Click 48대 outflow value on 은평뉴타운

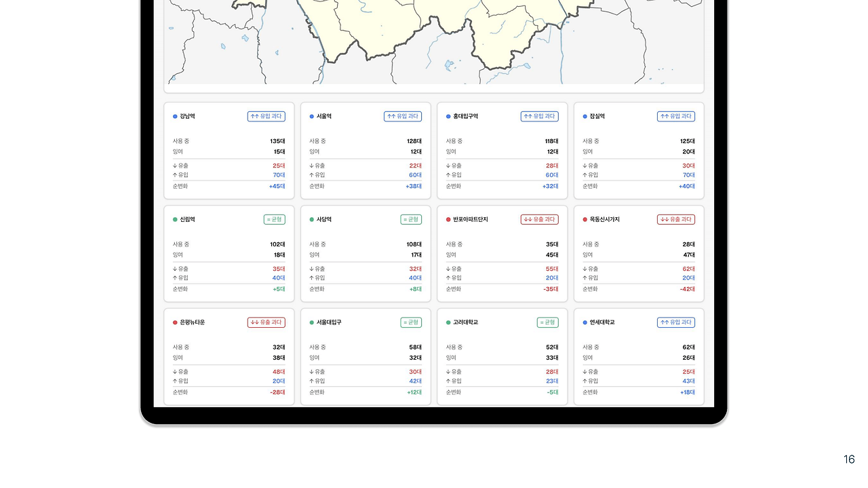coord(279,372)
